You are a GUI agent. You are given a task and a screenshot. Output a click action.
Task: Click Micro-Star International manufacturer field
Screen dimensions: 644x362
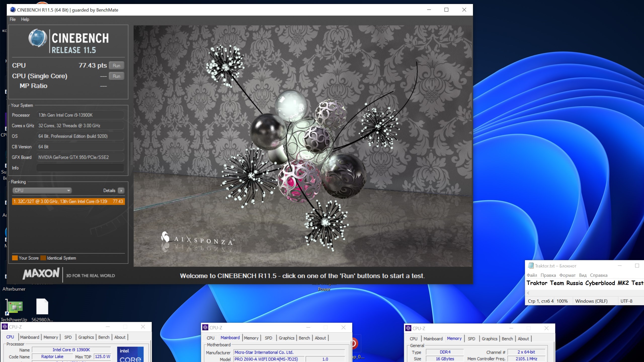[289, 352]
